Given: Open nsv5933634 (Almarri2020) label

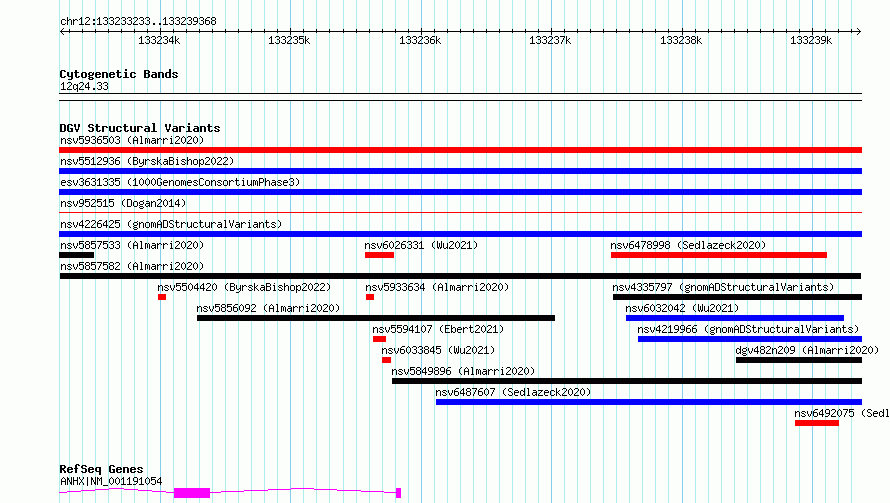Looking at the screenshot, I should coord(437,287).
